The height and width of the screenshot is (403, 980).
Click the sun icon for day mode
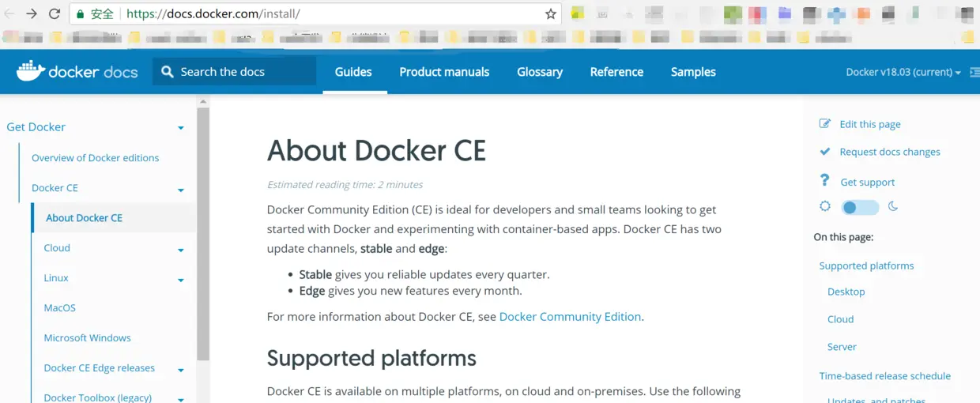(x=825, y=206)
